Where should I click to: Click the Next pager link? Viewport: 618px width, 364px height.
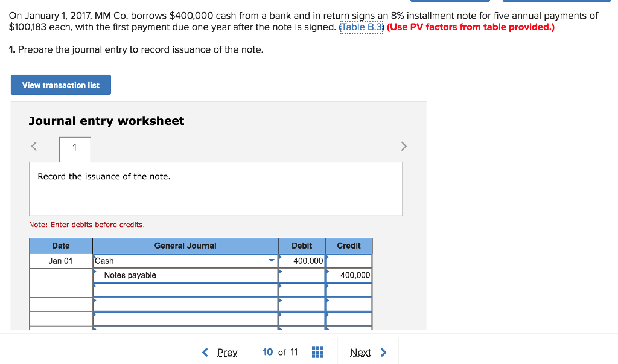click(361, 352)
